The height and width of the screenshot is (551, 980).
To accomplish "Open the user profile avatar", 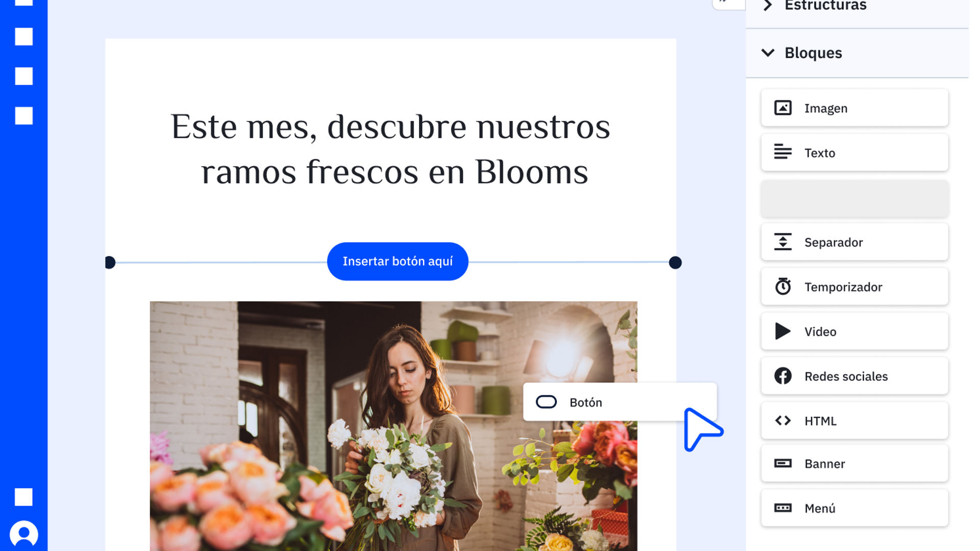I will 24,534.
